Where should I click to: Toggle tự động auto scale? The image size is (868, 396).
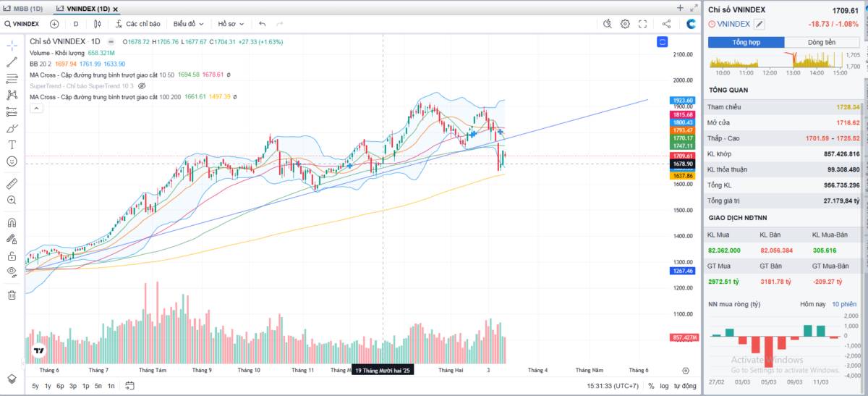point(685,386)
